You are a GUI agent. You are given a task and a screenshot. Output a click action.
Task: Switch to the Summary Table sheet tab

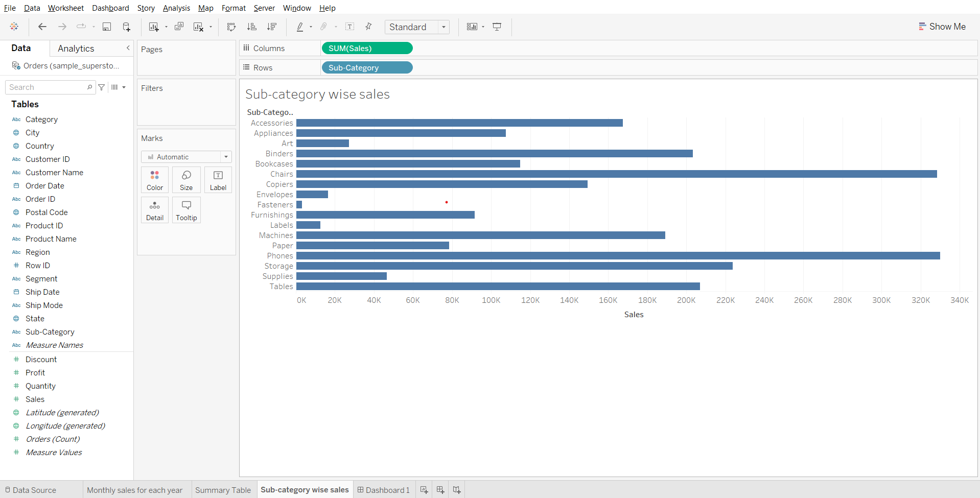point(223,490)
